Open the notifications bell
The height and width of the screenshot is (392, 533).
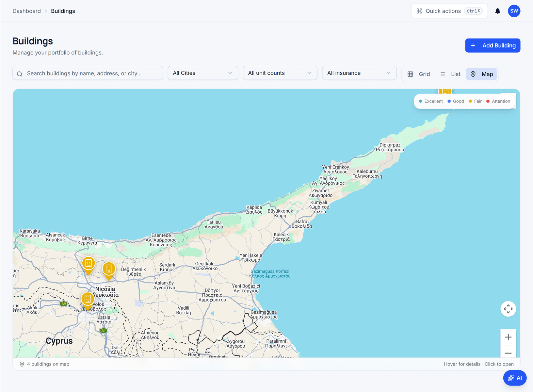click(497, 11)
